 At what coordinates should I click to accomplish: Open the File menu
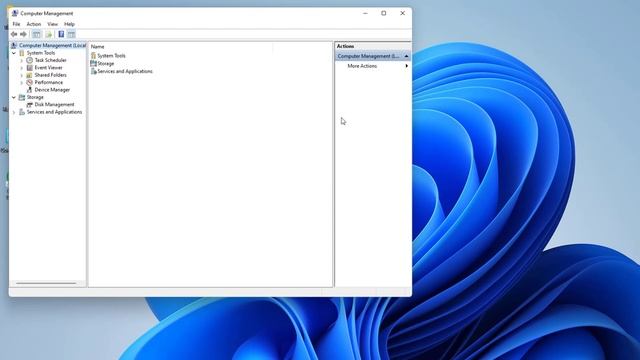point(16,24)
